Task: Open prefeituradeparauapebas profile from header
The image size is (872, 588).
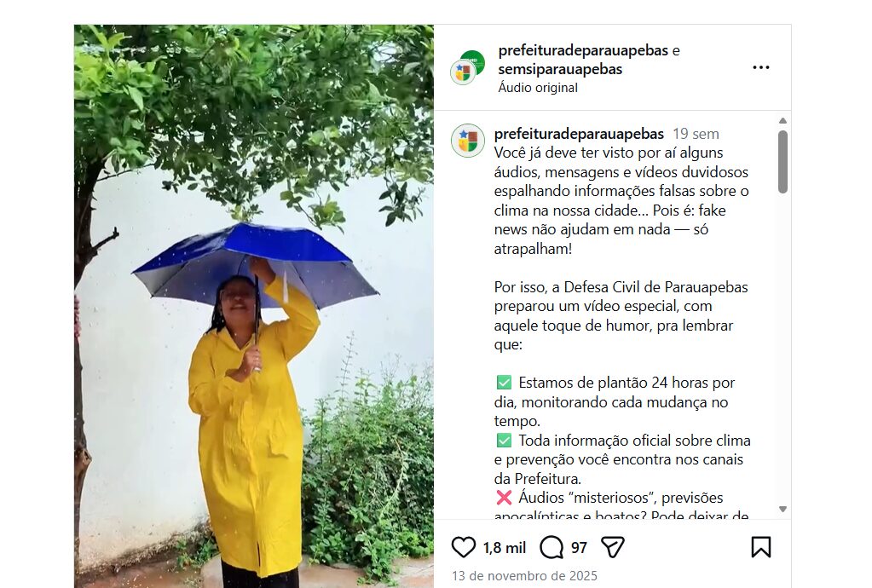Action: click(x=583, y=50)
